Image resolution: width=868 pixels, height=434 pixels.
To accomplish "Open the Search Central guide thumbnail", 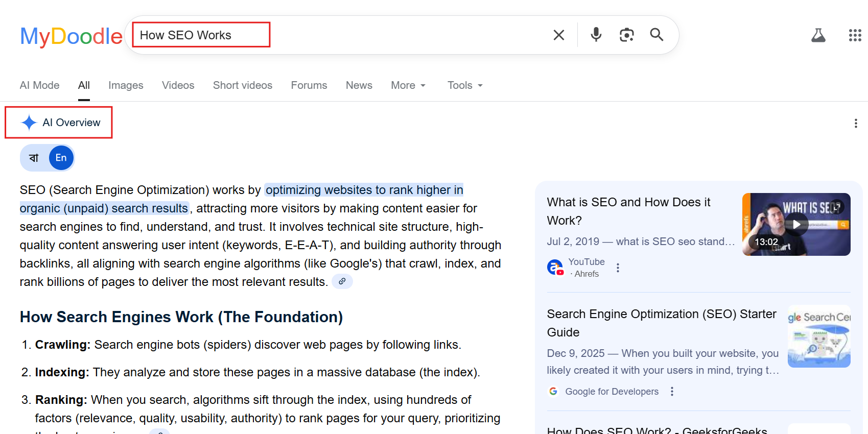I will (819, 336).
